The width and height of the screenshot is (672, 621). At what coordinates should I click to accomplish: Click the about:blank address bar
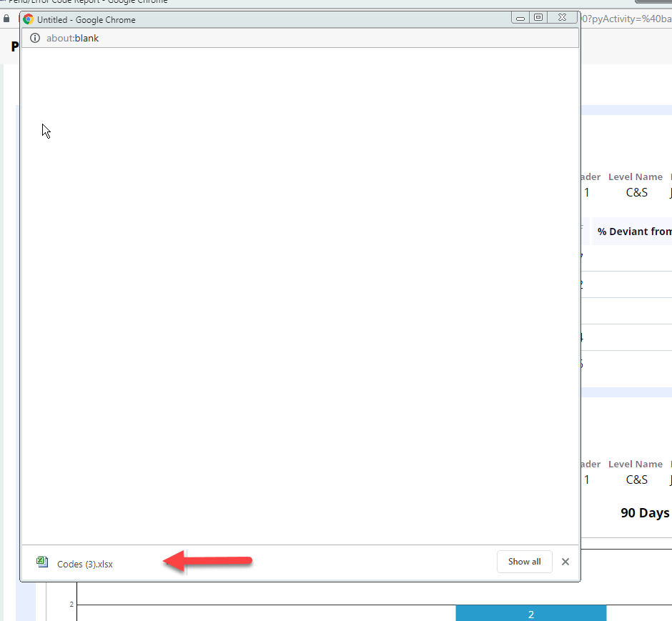tap(286, 38)
